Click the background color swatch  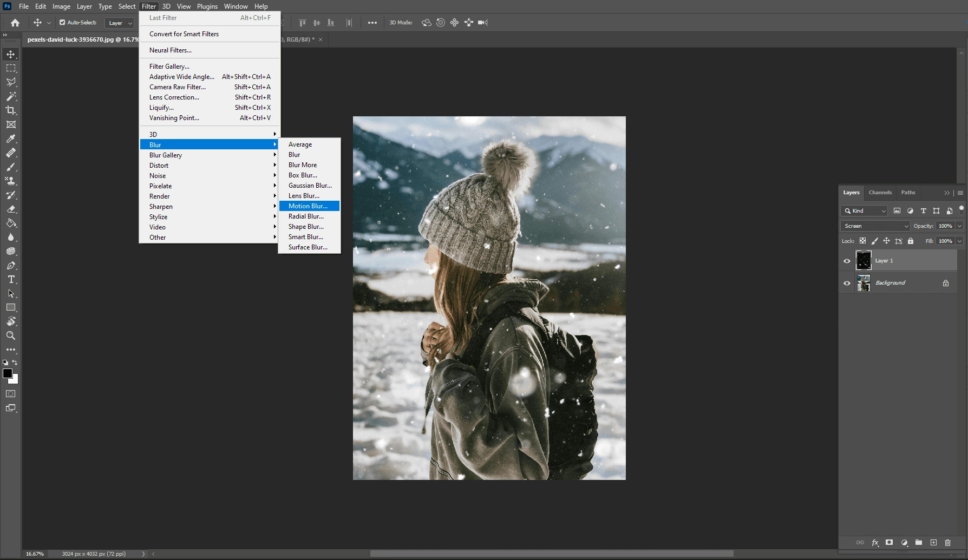15,380
